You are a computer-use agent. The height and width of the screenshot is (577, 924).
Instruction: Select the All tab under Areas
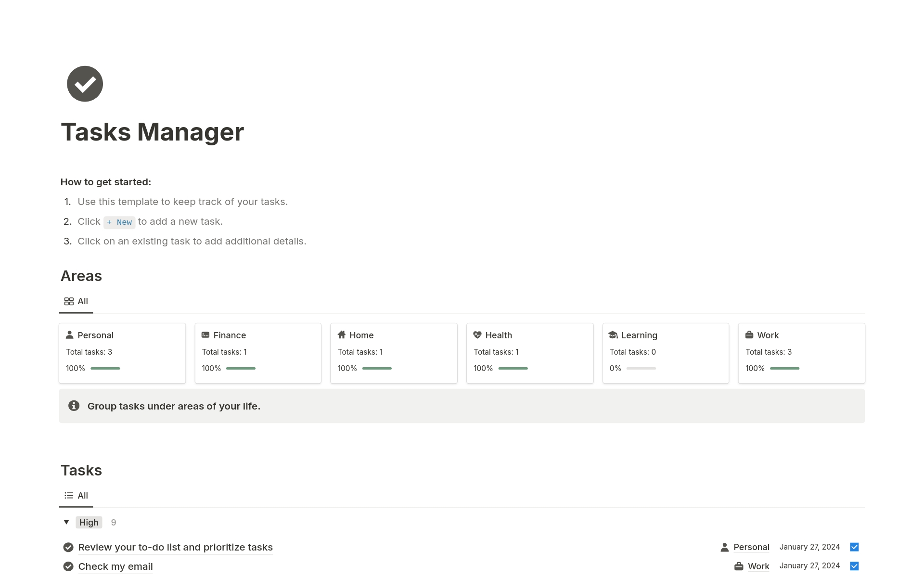[x=76, y=301]
